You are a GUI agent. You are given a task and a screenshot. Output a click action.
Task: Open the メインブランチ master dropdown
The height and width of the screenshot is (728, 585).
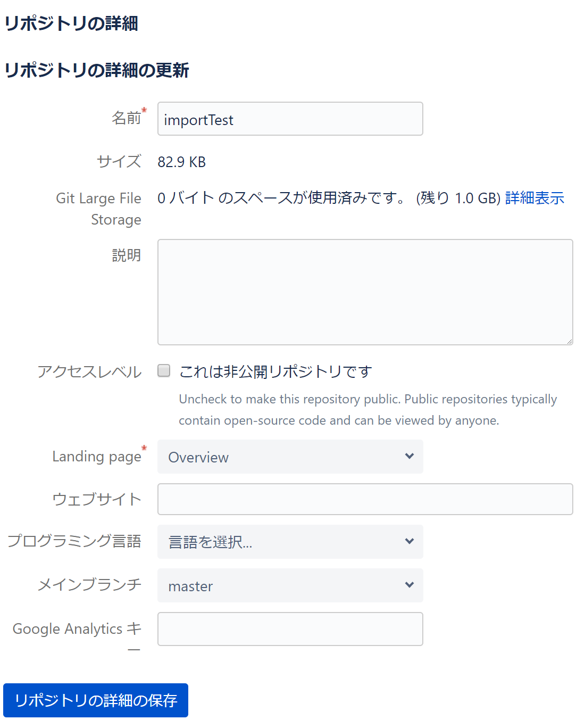290,585
